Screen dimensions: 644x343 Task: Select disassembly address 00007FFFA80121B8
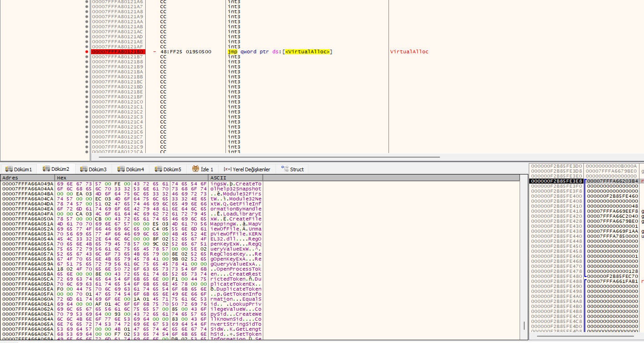click(x=118, y=62)
